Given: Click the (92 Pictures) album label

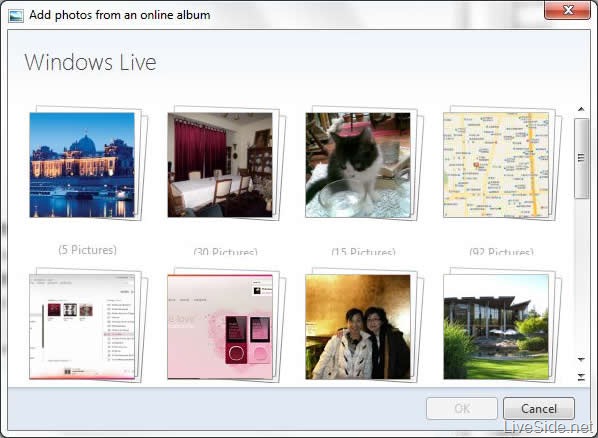Looking at the screenshot, I should point(502,251).
